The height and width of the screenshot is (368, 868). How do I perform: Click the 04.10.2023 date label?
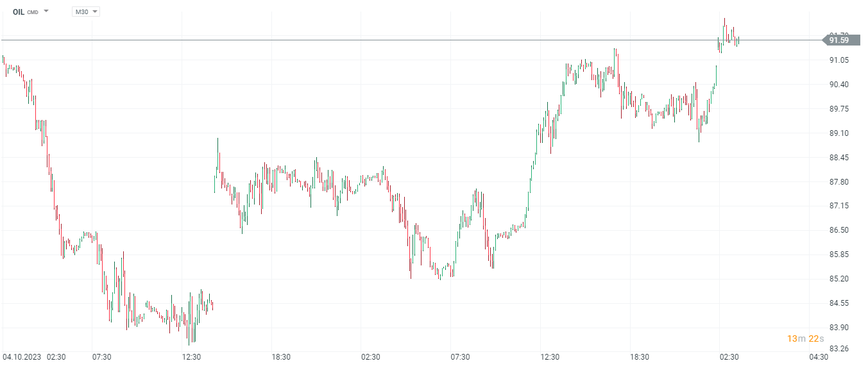[x=22, y=357]
